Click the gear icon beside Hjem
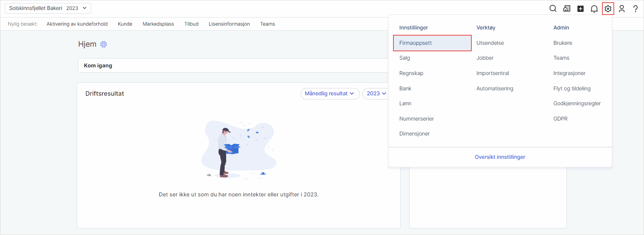This screenshot has height=235, width=644. tap(104, 44)
